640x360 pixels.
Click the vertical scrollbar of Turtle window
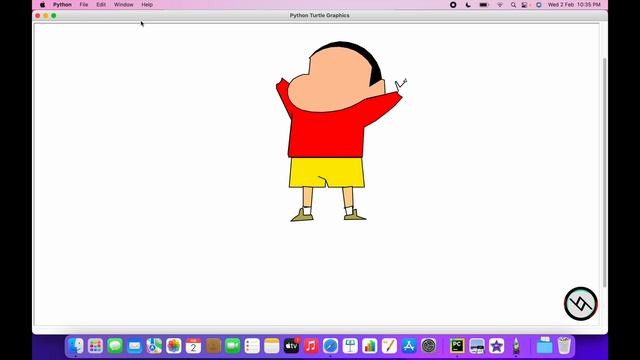pos(604,172)
